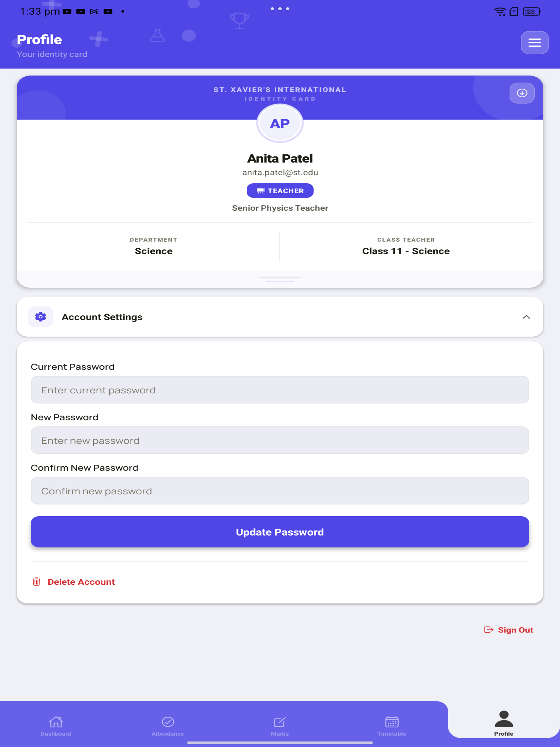The width and height of the screenshot is (560, 747).
Task: Focus the New Password field
Action: click(x=280, y=440)
